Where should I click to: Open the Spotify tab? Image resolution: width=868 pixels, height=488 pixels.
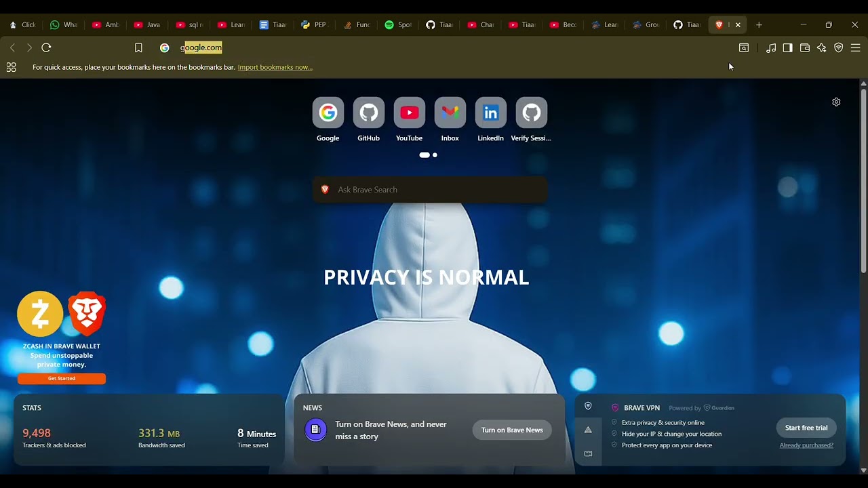[398, 25]
